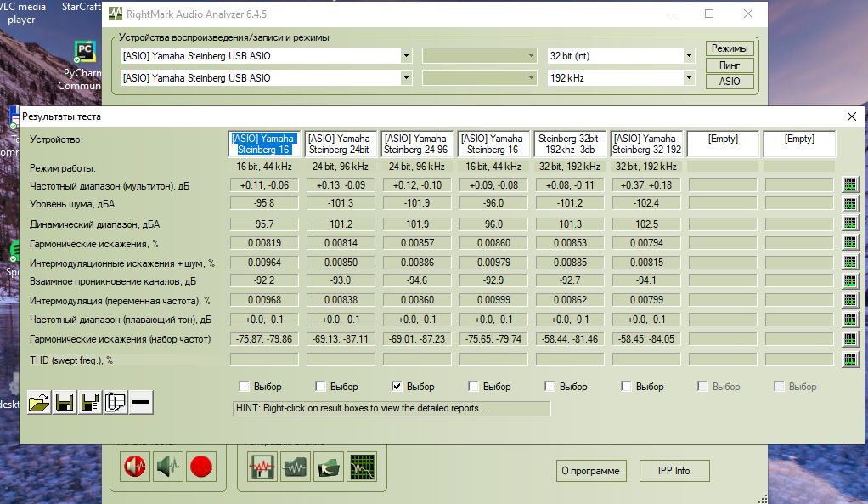The width and height of the screenshot is (868, 504).
Task: Click the О программе button
Action: 590,471
